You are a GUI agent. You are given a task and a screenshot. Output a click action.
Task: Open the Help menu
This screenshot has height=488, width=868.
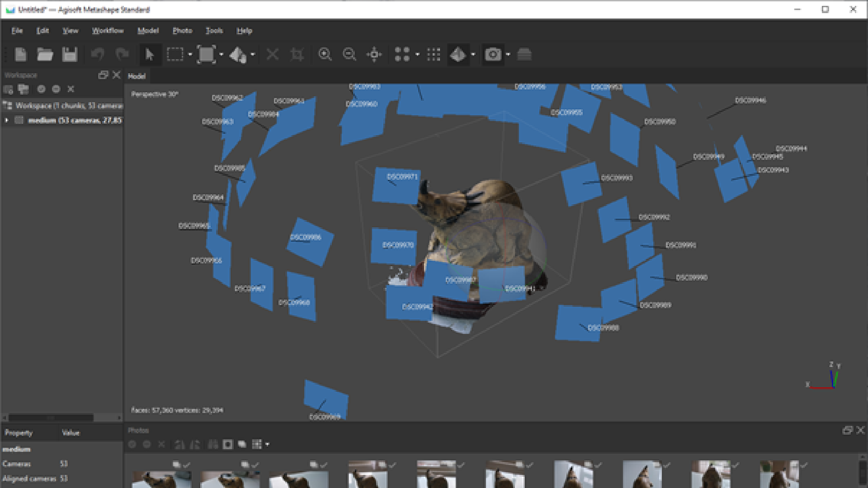(x=244, y=31)
